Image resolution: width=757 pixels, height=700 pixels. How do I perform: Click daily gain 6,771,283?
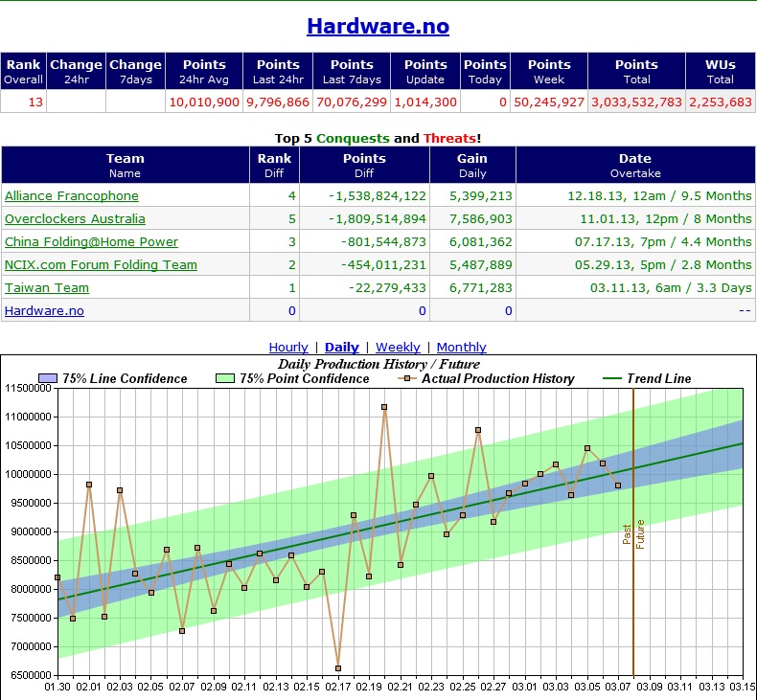(480, 287)
